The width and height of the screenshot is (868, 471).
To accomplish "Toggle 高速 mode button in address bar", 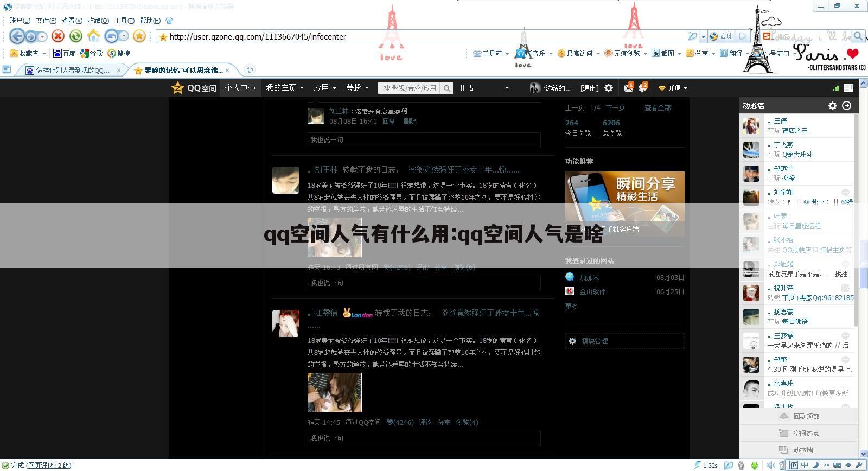I will coord(722,36).
